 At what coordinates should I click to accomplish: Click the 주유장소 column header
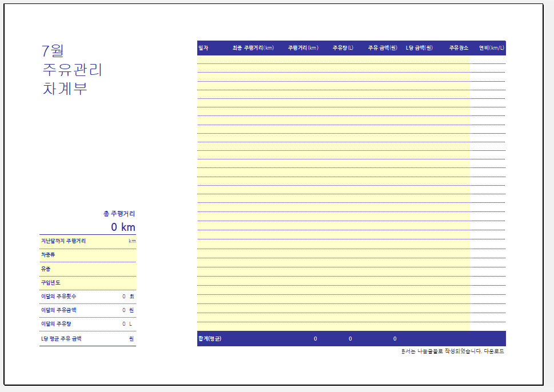pyautogui.click(x=459, y=48)
